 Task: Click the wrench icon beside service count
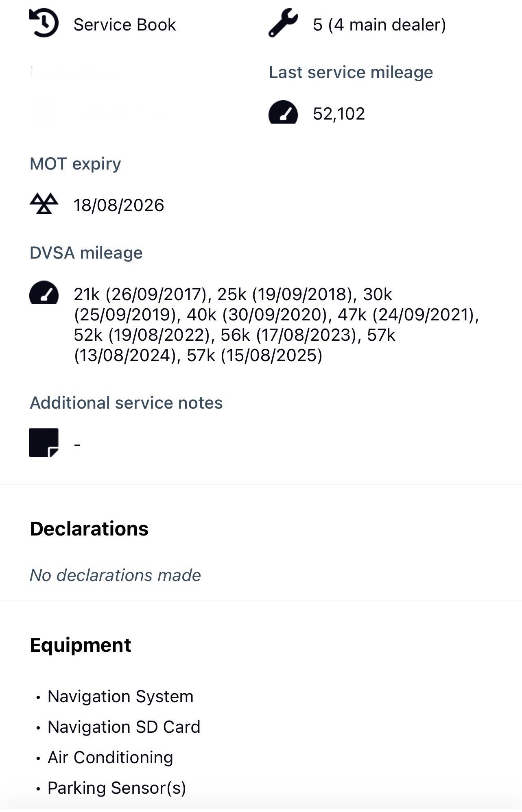click(x=283, y=23)
